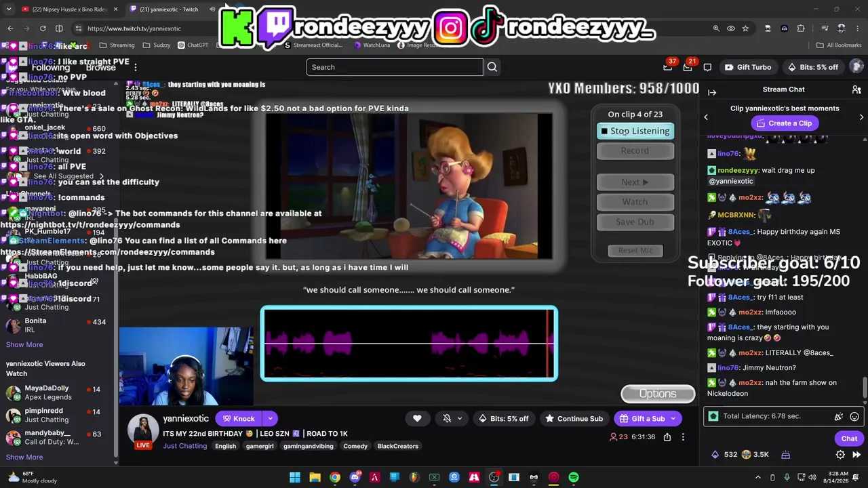
Task: Click the heart follow icon
Action: click(417, 419)
